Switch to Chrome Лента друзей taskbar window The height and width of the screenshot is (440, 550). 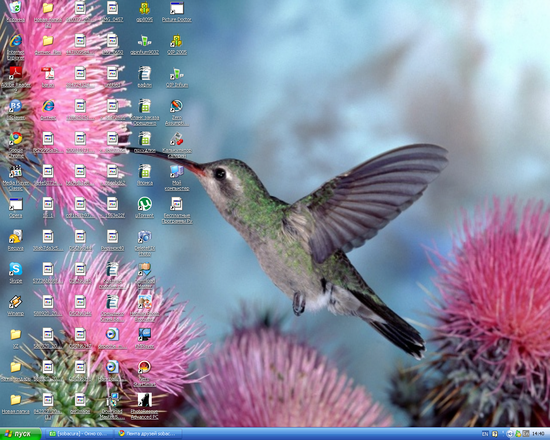pyautogui.click(x=149, y=434)
